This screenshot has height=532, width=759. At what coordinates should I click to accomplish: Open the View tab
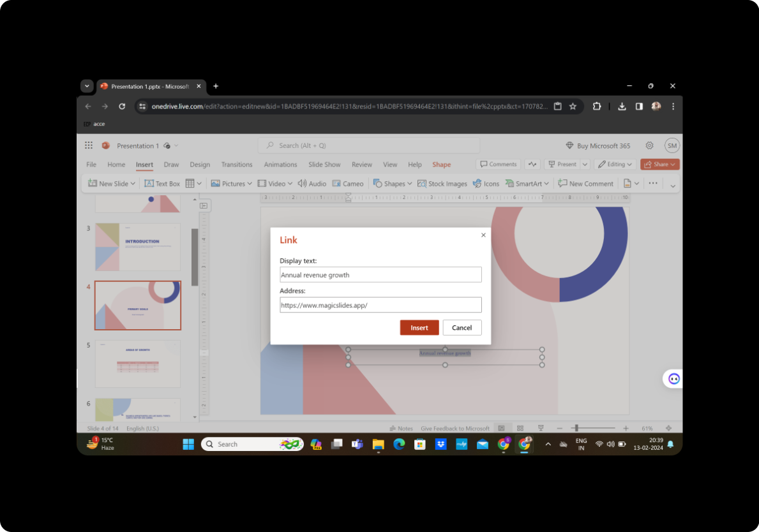coord(389,165)
